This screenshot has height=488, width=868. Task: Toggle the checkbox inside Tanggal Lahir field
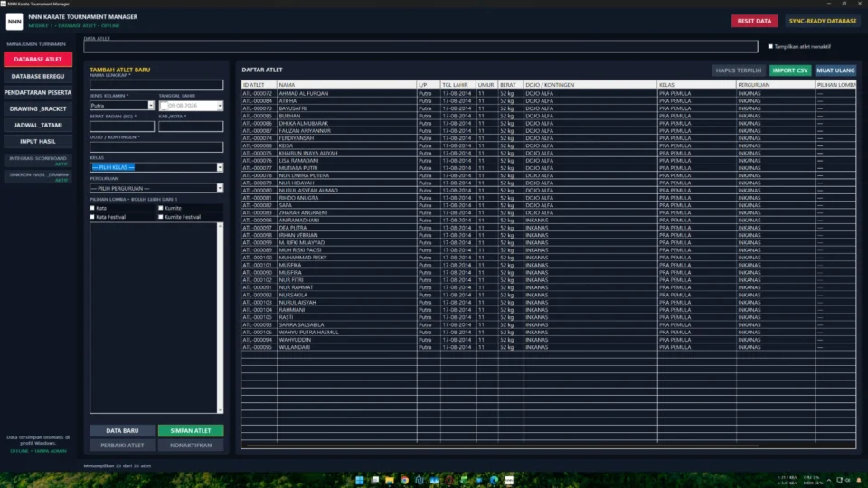[164, 106]
